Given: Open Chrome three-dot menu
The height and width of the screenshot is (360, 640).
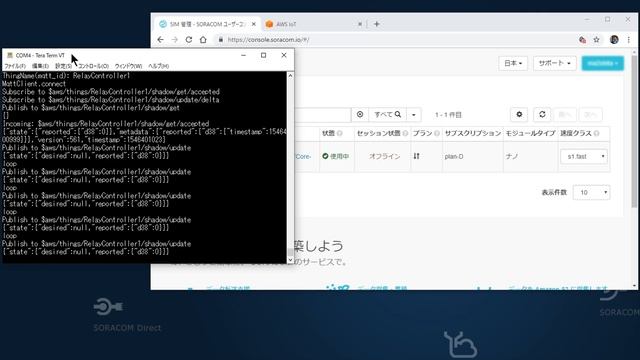Looking at the screenshot, I should point(629,40).
